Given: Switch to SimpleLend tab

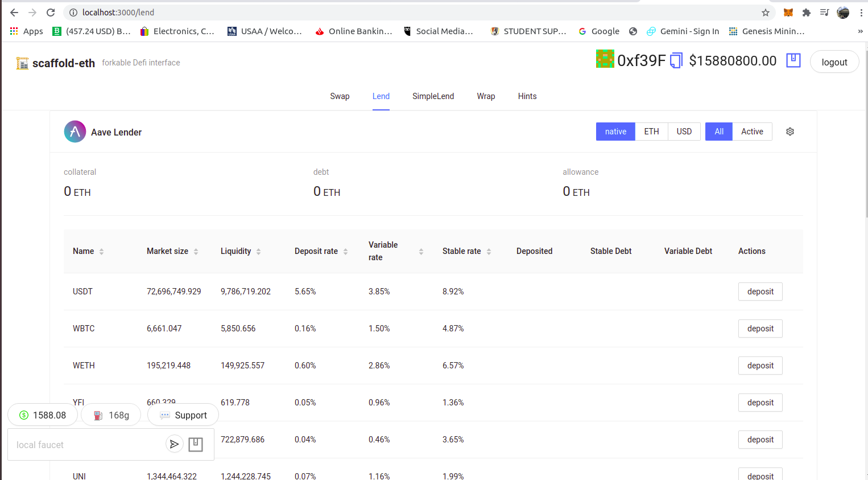Looking at the screenshot, I should click(433, 96).
